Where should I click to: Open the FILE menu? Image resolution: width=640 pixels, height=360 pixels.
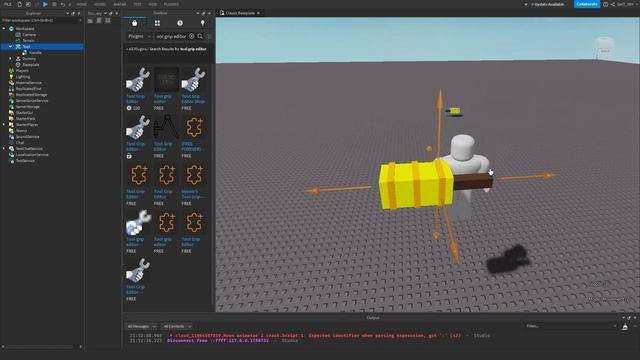[x=8, y=4]
